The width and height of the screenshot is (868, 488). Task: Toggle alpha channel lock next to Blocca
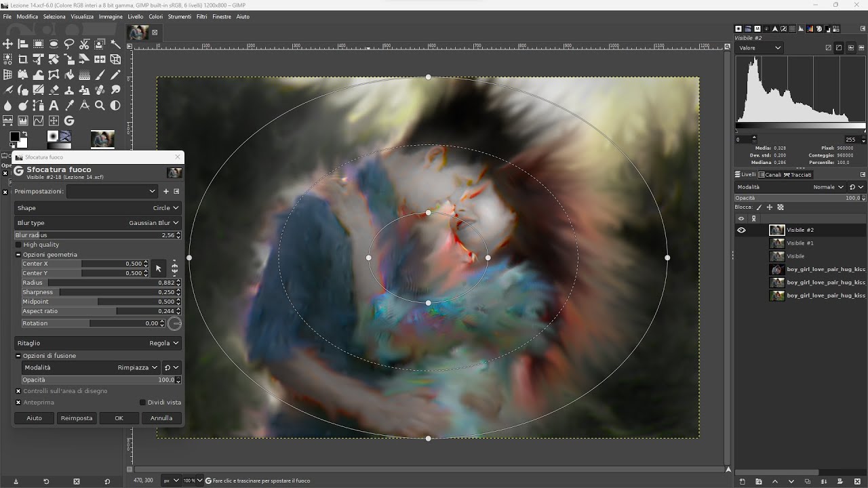(x=781, y=207)
